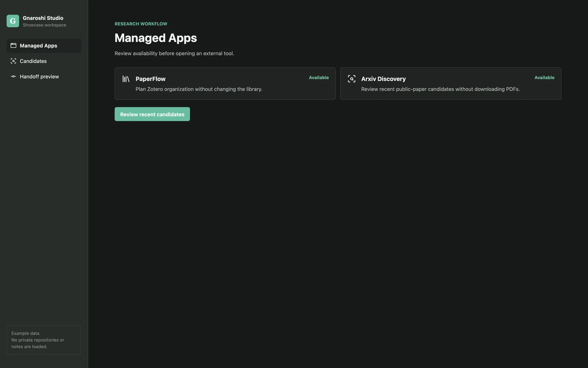Click the PaperFlow library books icon
This screenshot has height=368, width=588.
(126, 79)
